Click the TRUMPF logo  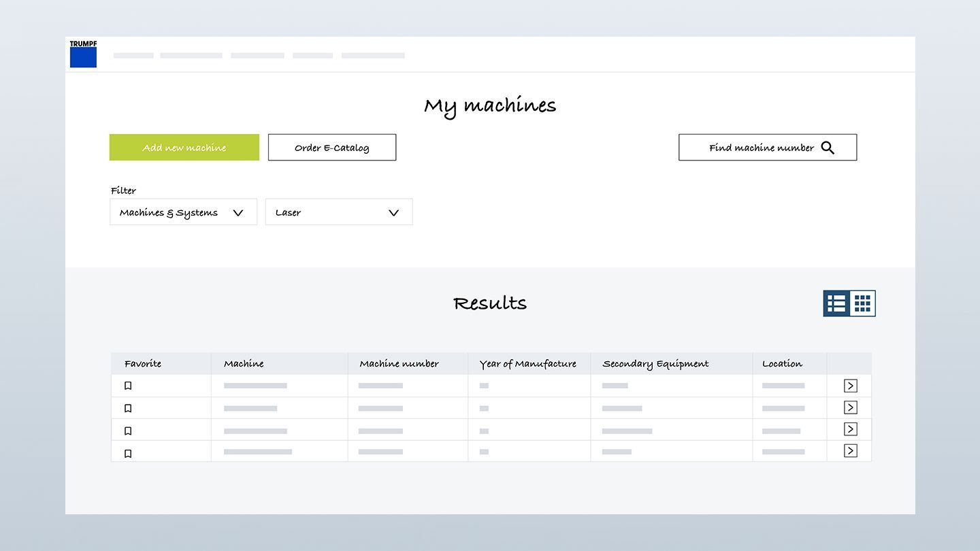(83, 54)
